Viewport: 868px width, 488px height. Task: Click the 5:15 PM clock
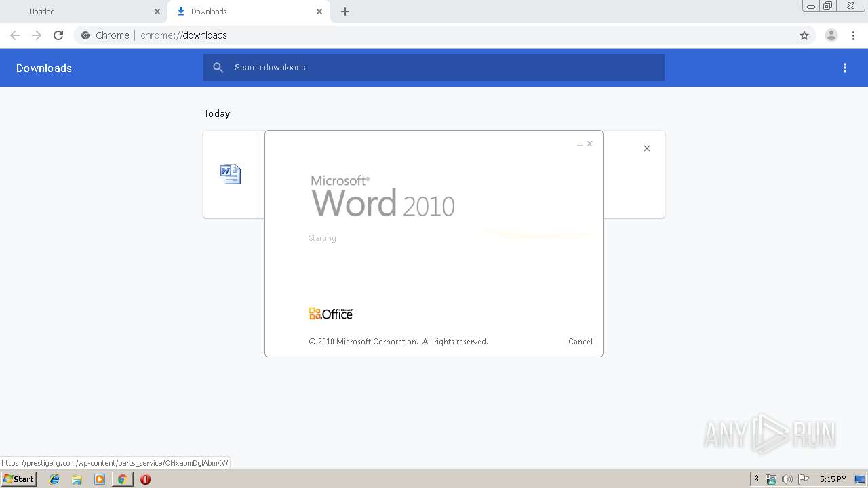coord(833,479)
